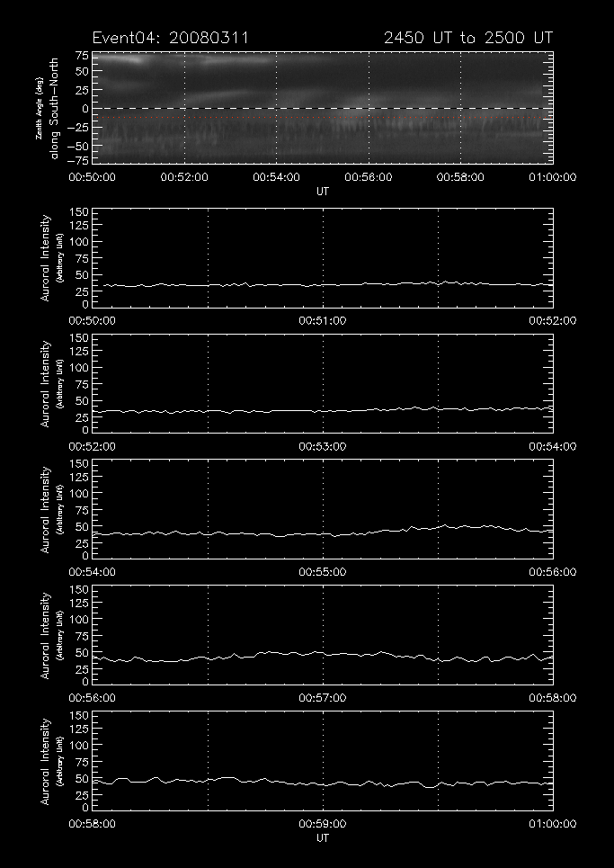Select "Auroral Intensity" label of the 00:54–00:56 plot
The height and width of the screenshot is (868, 614).
(x=45, y=509)
